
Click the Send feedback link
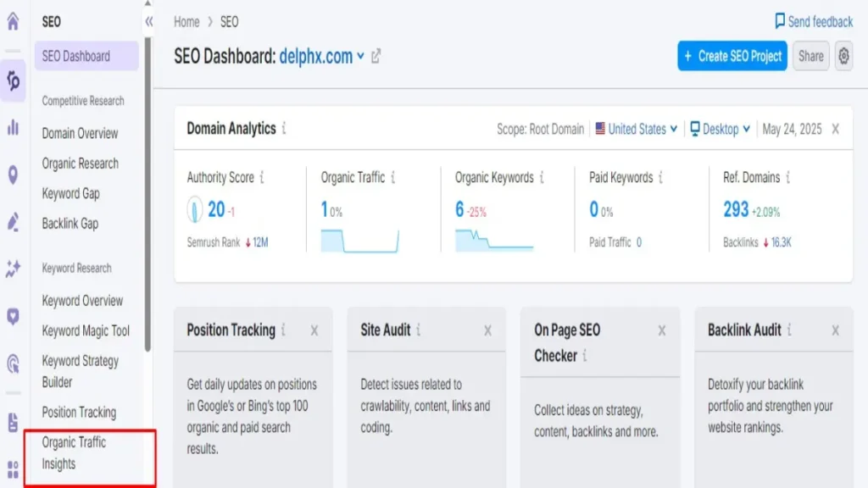(820, 21)
